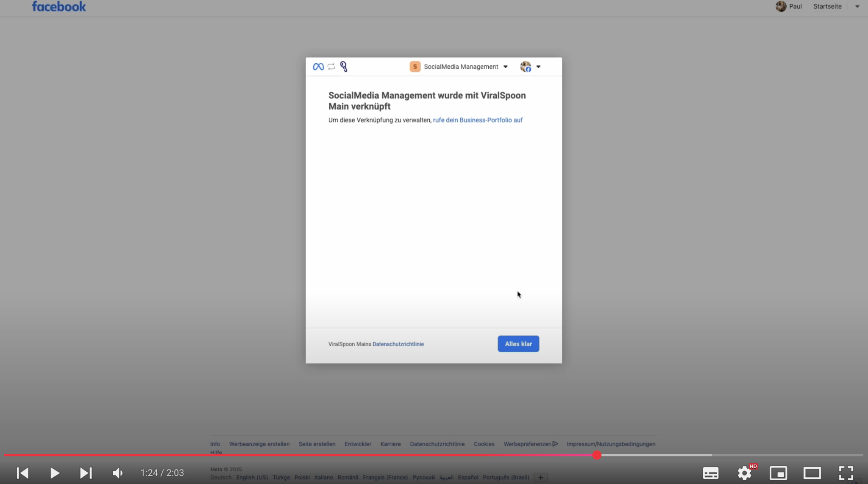Click the orange SocialMedia Management app icon
Image resolution: width=868 pixels, height=484 pixels.
[x=415, y=66]
